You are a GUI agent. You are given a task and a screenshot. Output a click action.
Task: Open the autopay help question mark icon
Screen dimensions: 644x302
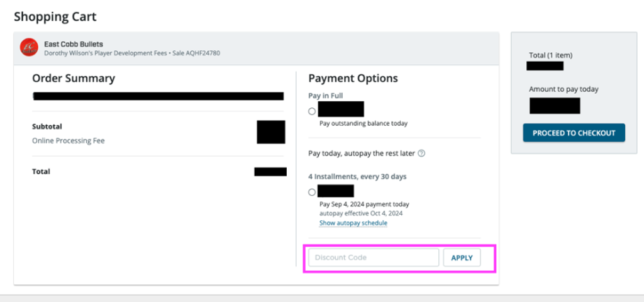click(421, 153)
